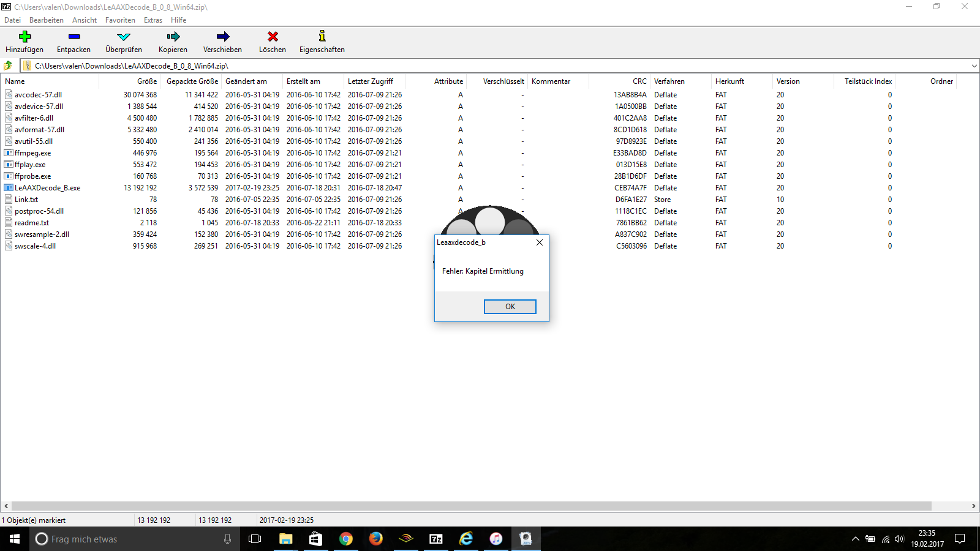
Task: Expand the address path dropdown
Action: point(974,66)
